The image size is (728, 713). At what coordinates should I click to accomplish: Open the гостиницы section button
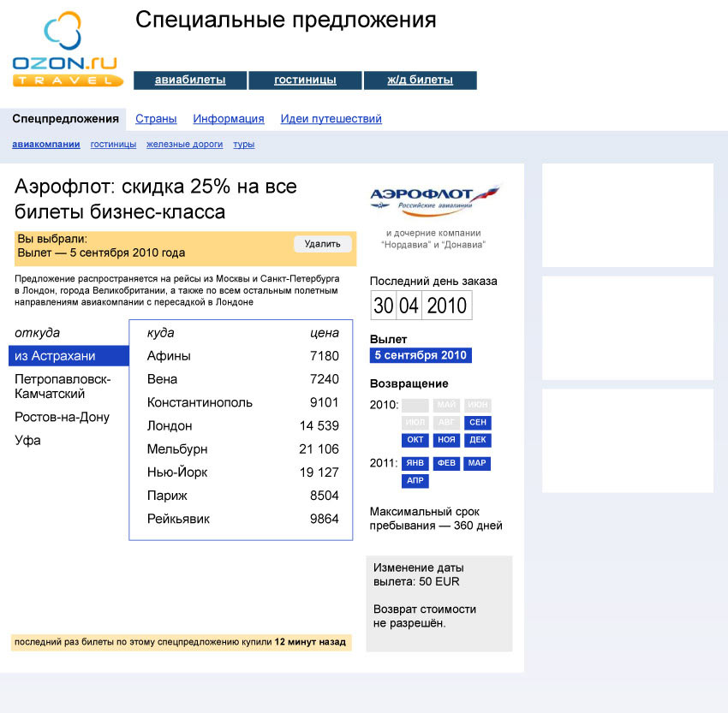pyautogui.click(x=305, y=80)
